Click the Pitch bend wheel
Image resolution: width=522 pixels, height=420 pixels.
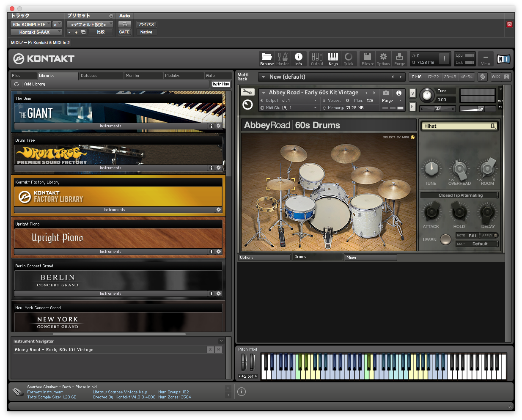click(x=244, y=362)
